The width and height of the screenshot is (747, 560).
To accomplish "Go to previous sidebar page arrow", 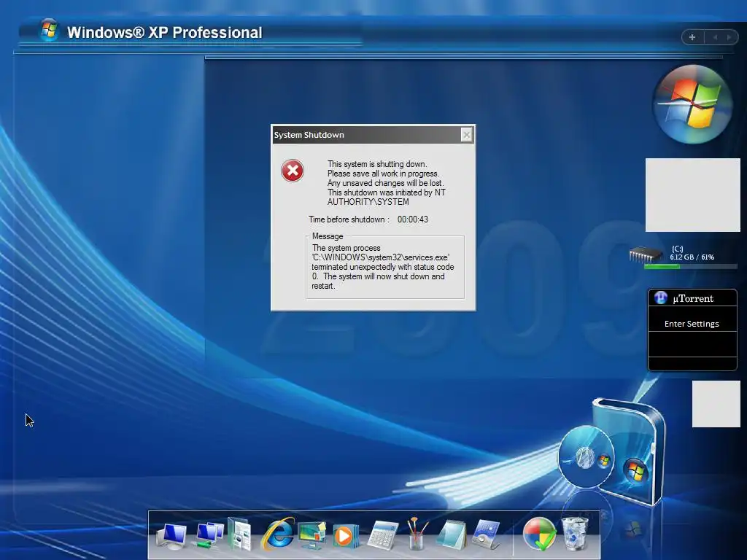I will click(715, 37).
